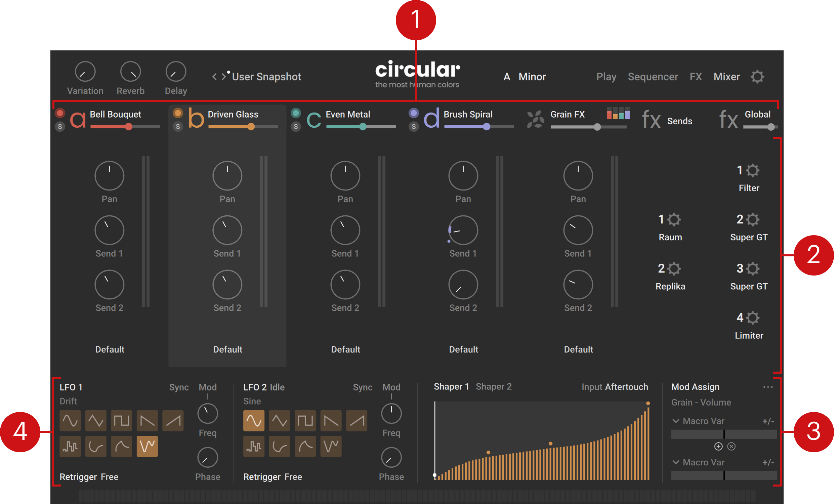
Task: Select LFO 1 square waveform
Action: 121,421
